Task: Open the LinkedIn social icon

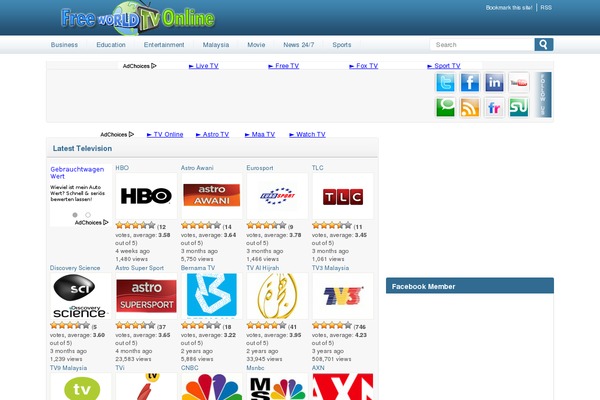Action: tap(494, 82)
